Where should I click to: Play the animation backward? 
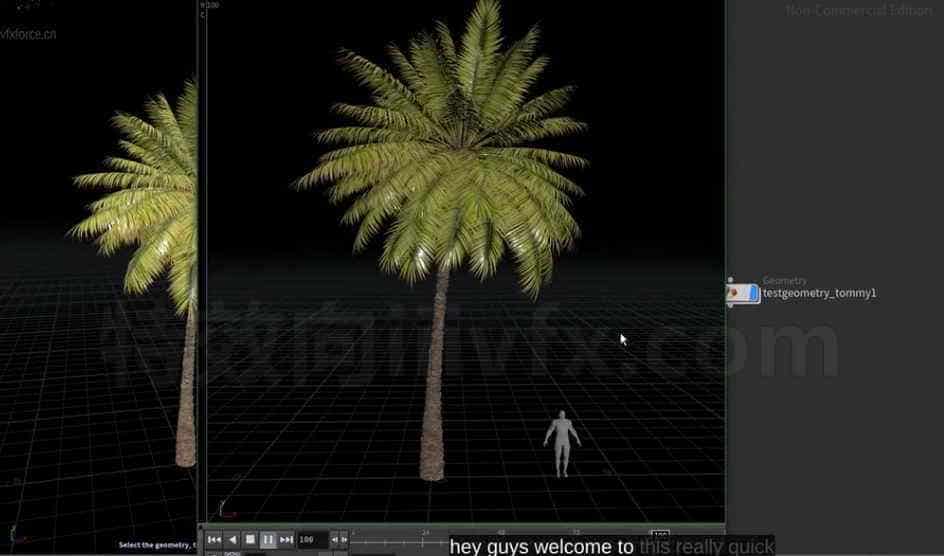(232, 540)
